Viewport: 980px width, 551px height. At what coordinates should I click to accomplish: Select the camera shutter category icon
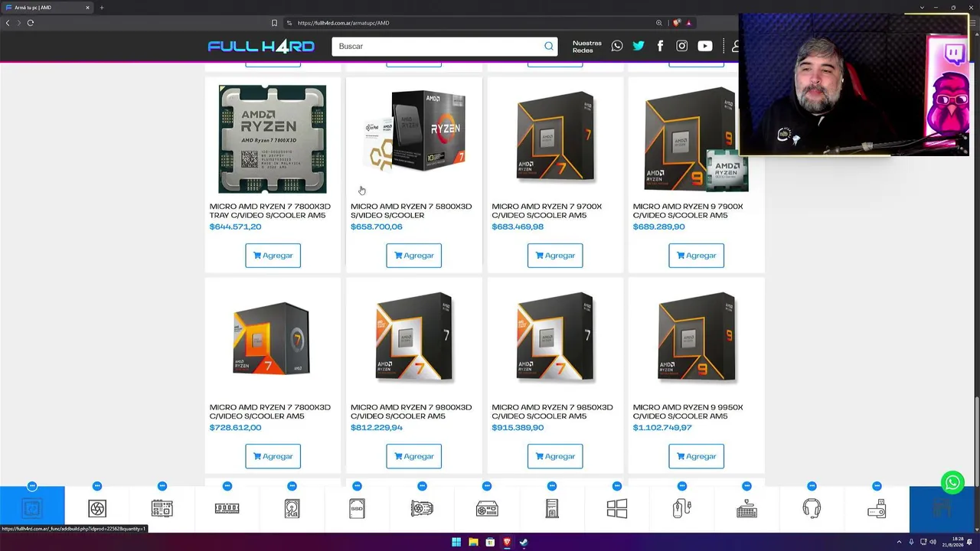click(97, 508)
